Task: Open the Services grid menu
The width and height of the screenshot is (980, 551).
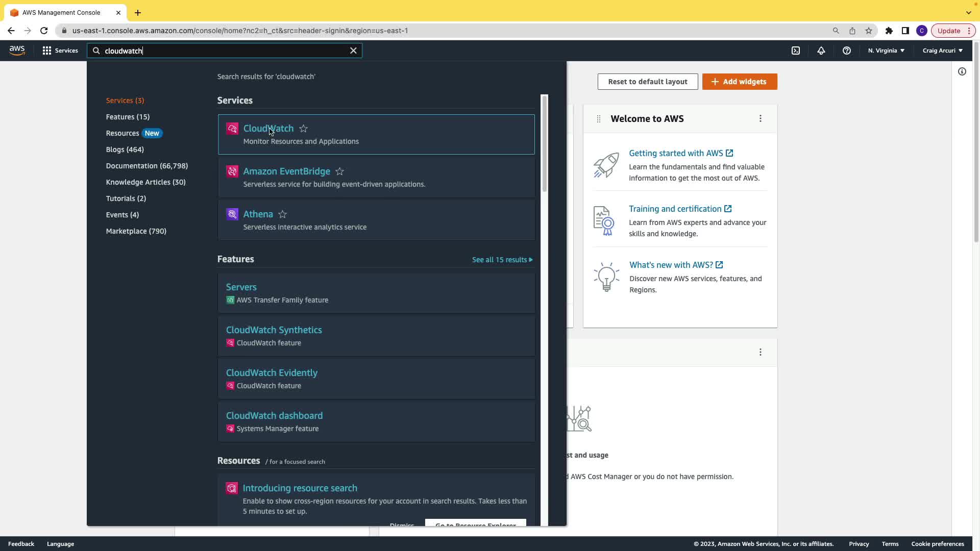Action: (x=60, y=51)
